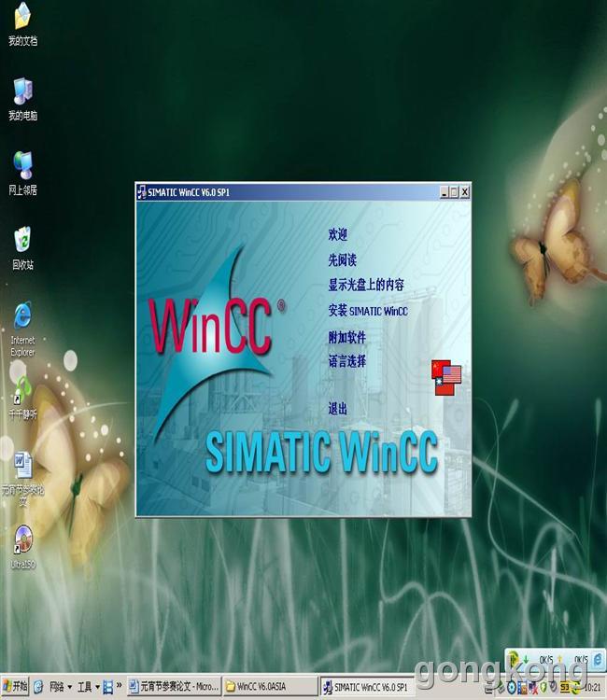
Task: Launch UltraISO desktop shortcut
Action: 21,540
